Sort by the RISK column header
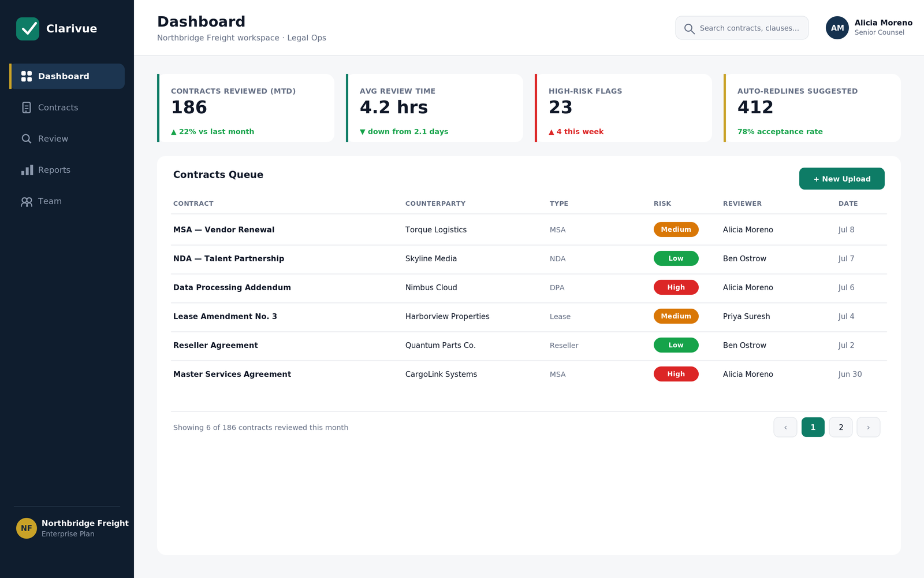924x578 pixels. click(662, 203)
